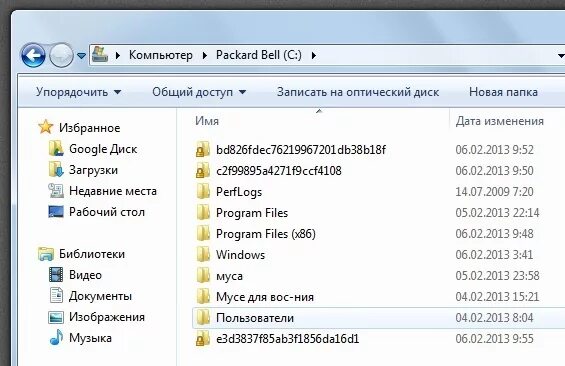Sort by the Дата изменения column header
This screenshot has width=565, height=366.
pyautogui.click(x=499, y=121)
